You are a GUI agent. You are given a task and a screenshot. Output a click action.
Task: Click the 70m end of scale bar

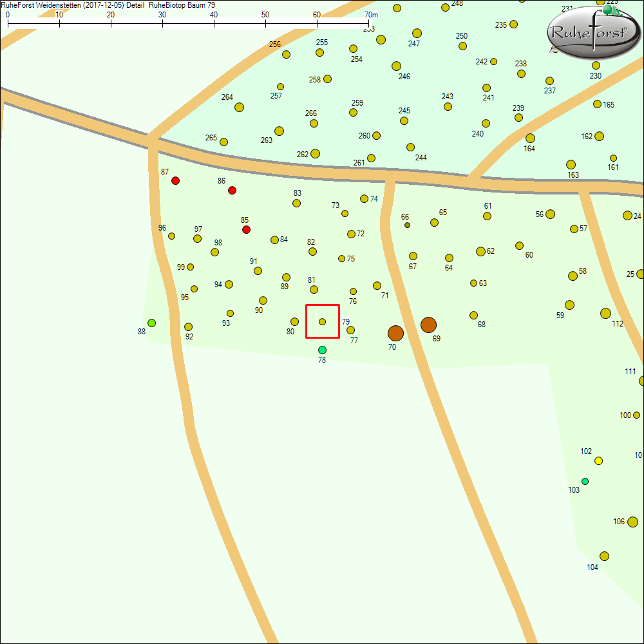(x=369, y=24)
